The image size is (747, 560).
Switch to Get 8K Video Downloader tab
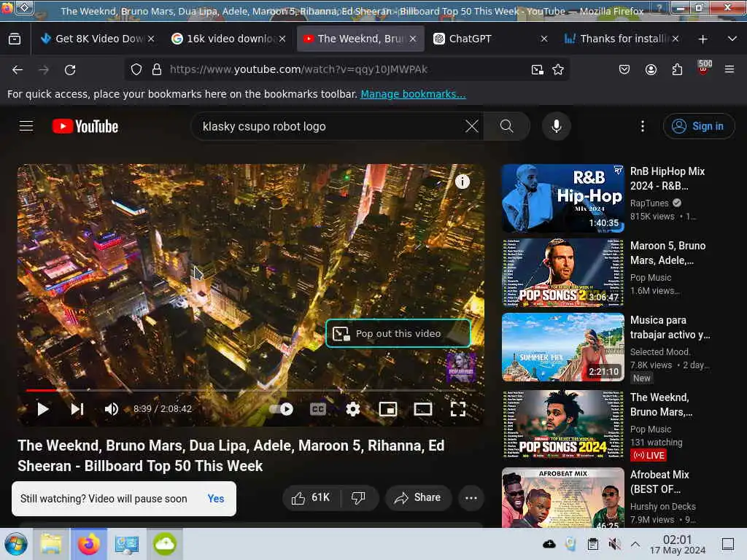coord(98,39)
